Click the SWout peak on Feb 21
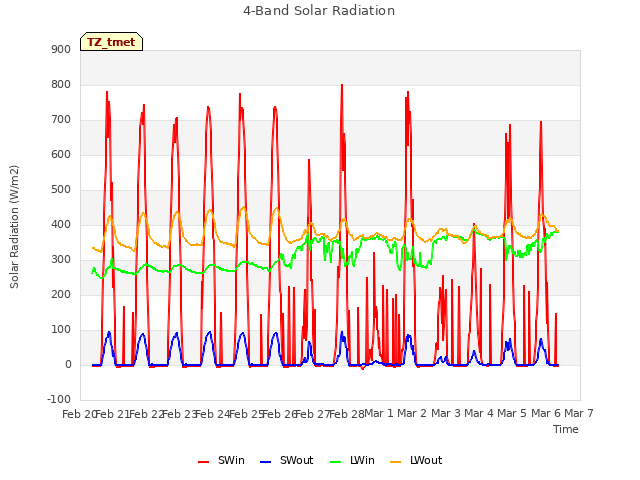The width and height of the screenshot is (640, 480). pos(109,332)
